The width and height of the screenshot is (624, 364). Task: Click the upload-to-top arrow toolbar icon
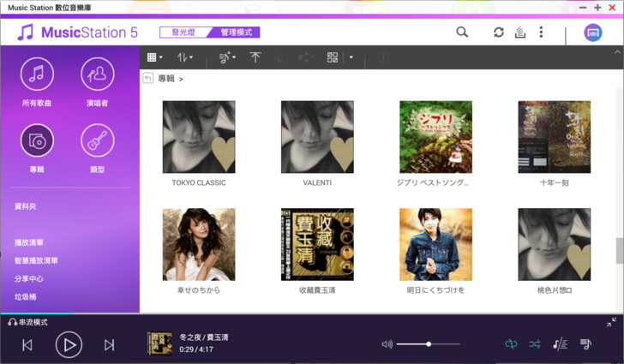(x=255, y=57)
